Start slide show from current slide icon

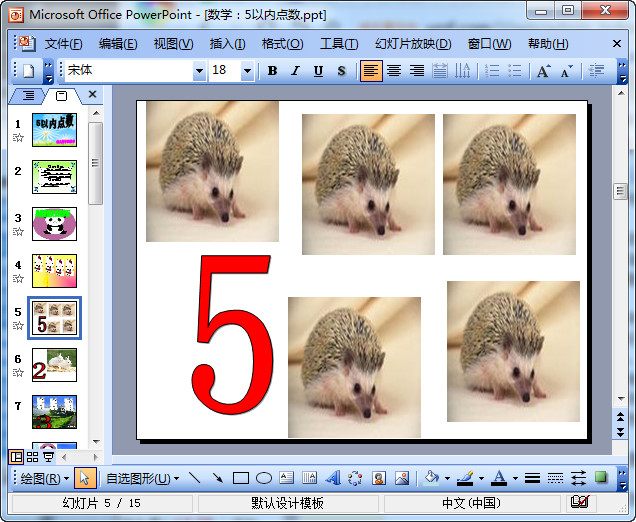(x=49, y=456)
